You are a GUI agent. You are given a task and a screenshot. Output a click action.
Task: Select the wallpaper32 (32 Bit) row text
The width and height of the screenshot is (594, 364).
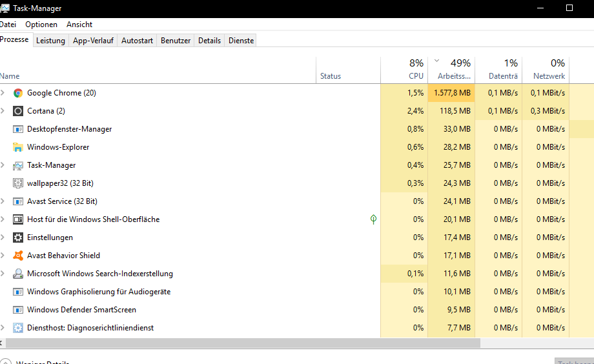(60, 183)
